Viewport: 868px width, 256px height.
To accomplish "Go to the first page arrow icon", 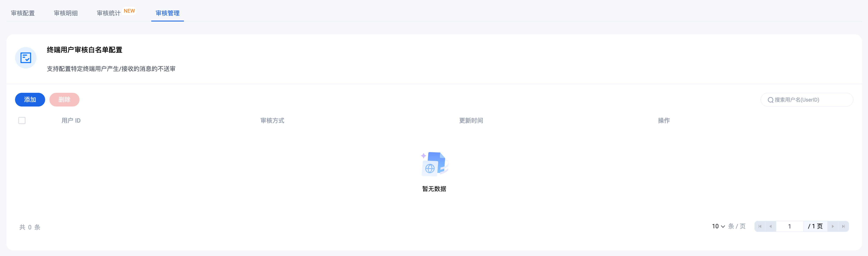I will click(x=760, y=226).
